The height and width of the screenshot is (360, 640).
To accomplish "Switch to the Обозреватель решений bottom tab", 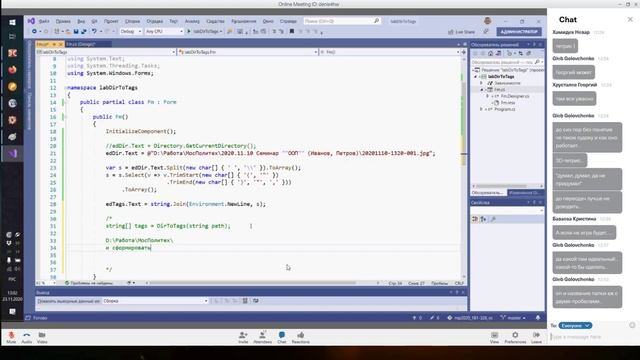I will point(488,193).
